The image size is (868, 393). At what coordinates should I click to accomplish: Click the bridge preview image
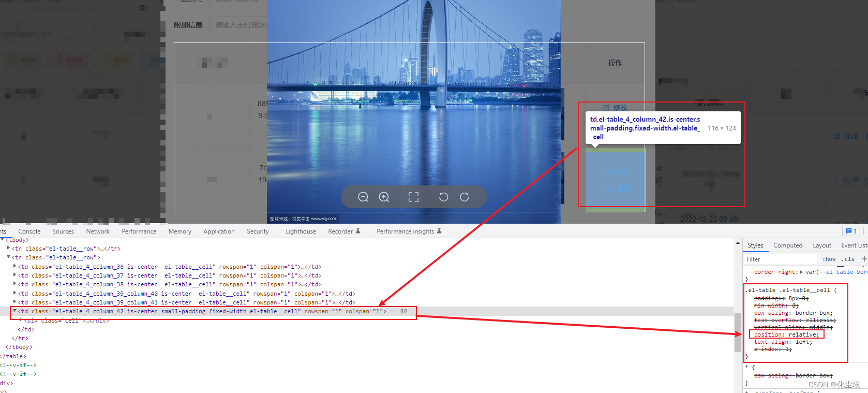click(x=413, y=111)
